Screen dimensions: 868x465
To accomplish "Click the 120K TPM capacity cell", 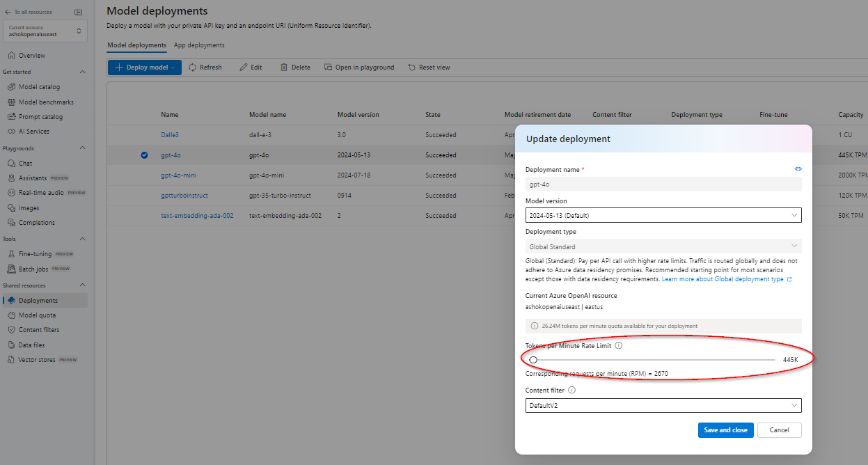I will [x=853, y=196].
